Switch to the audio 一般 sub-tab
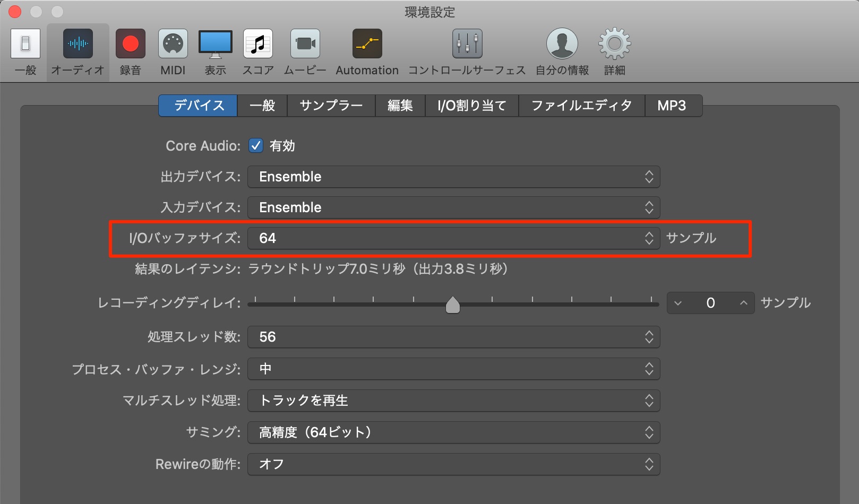Viewport: 859px width, 504px height. pos(262,106)
